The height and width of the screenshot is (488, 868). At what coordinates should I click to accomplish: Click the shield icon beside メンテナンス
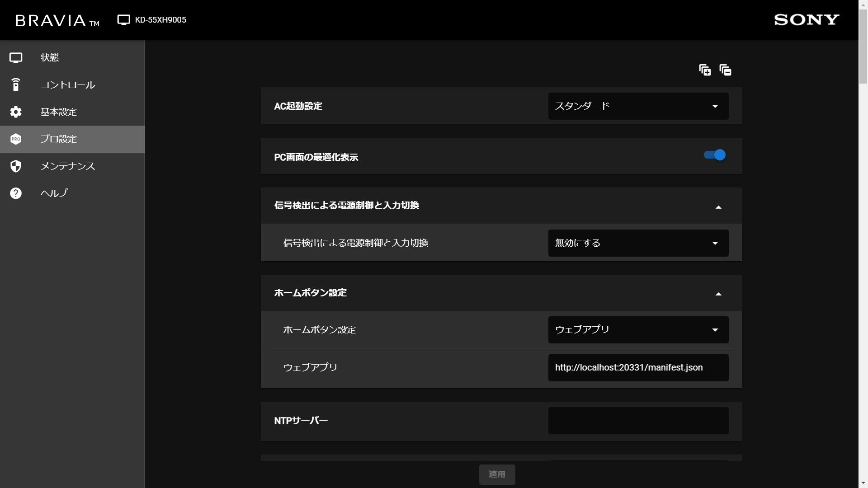(16, 166)
